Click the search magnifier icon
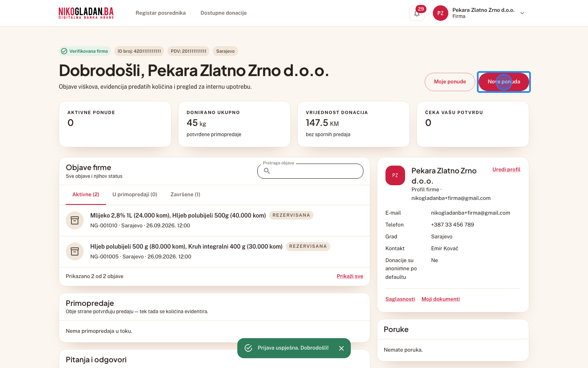Viewport: 588px width, 368px height. click(267, 171)
